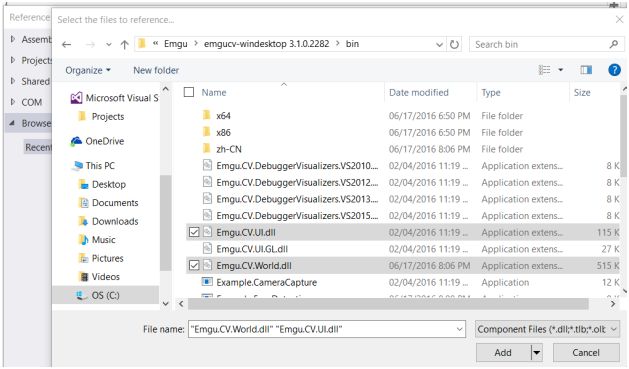The height and width of the screenshot is (369, 629).
Task: Open OneDrive in navigation pane
Action: point(97,141)
